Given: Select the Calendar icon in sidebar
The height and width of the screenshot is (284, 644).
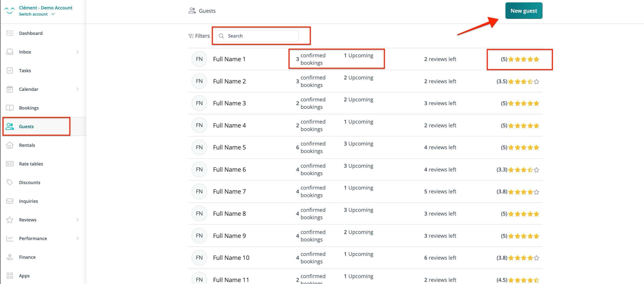Looking at the screenshot, I should (x=10, y=89).
